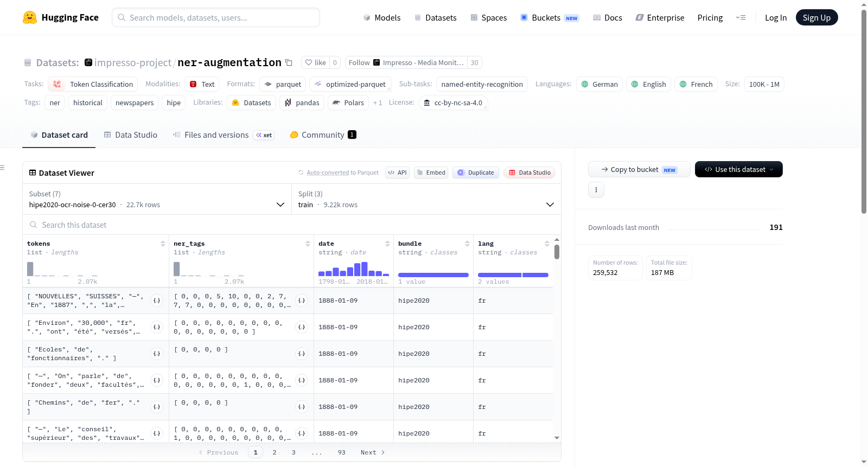This screenshot has height=467, width=868.
Task: Go to page 2 of results
Action: (275, 452)
